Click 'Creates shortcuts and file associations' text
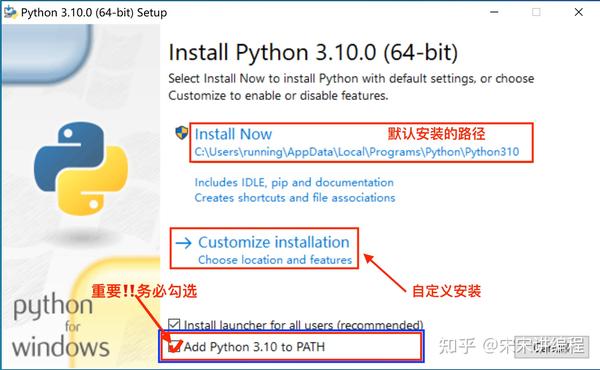Image resolution: width=600 pixels, height=370 pixels. coord(295,197)
